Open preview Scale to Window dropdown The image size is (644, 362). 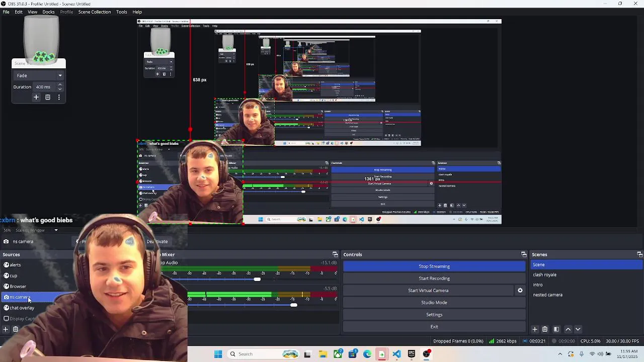(x=36, y=230)
